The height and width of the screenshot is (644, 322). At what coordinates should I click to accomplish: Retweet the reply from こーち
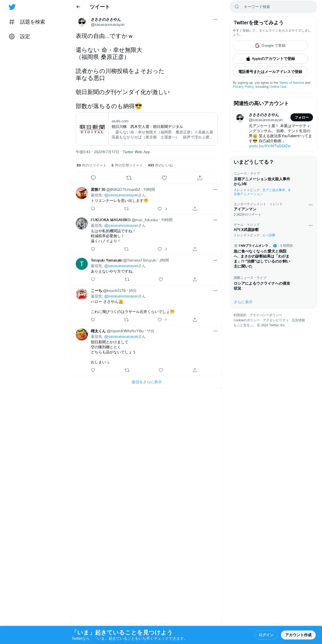coord(126,320)
